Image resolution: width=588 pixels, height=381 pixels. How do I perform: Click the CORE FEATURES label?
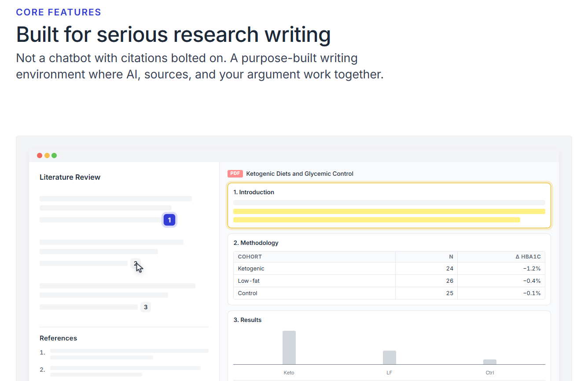point(59,12)
